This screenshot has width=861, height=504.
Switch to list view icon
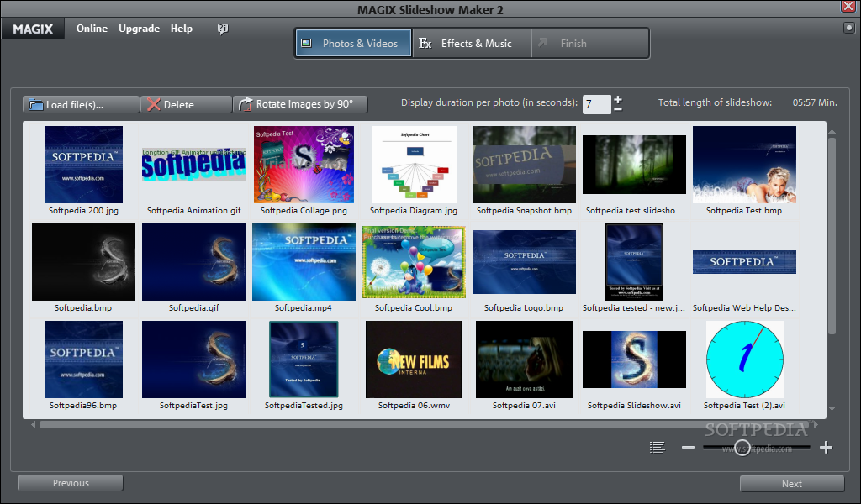pyautogui.click(x=658, y=448)
